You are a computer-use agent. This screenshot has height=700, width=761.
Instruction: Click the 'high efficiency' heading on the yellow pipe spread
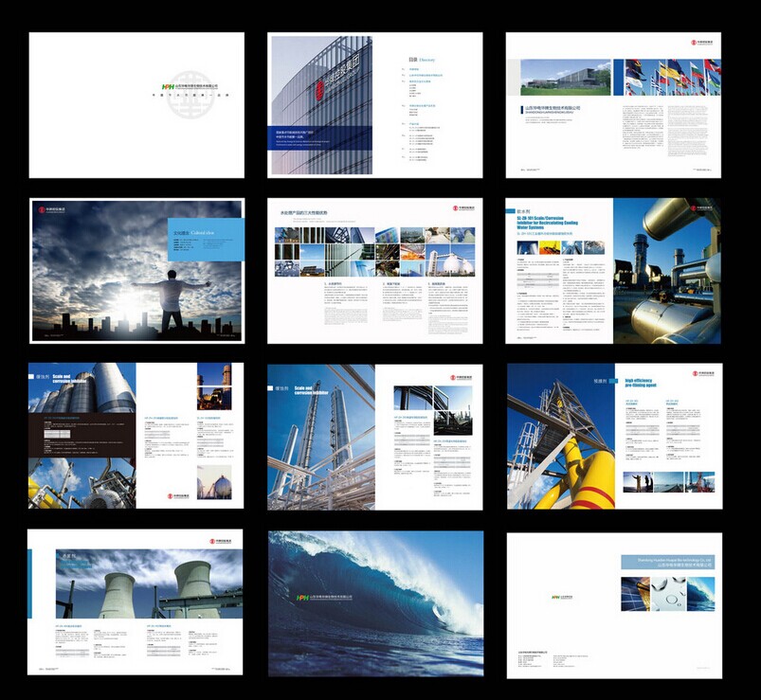pos(644,384)
